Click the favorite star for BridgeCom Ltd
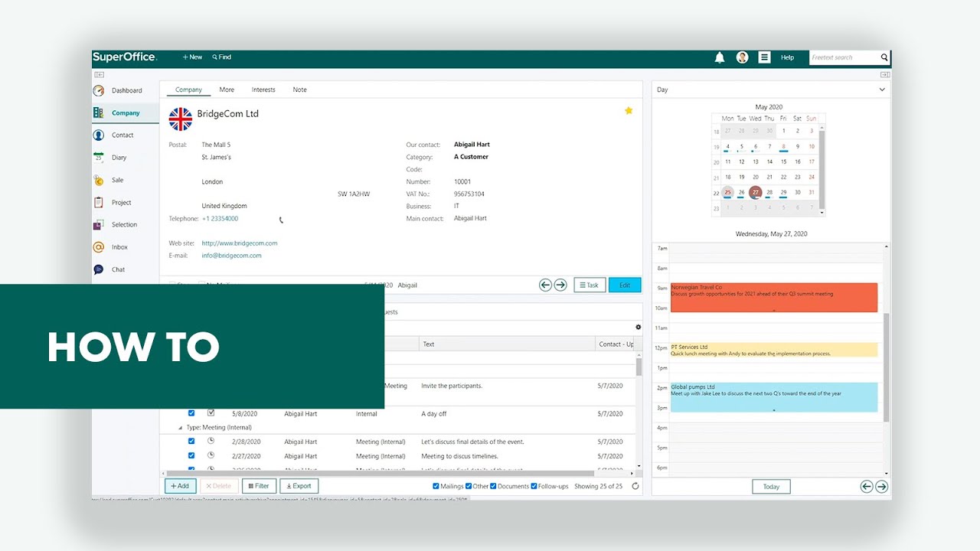 (629, 111)
